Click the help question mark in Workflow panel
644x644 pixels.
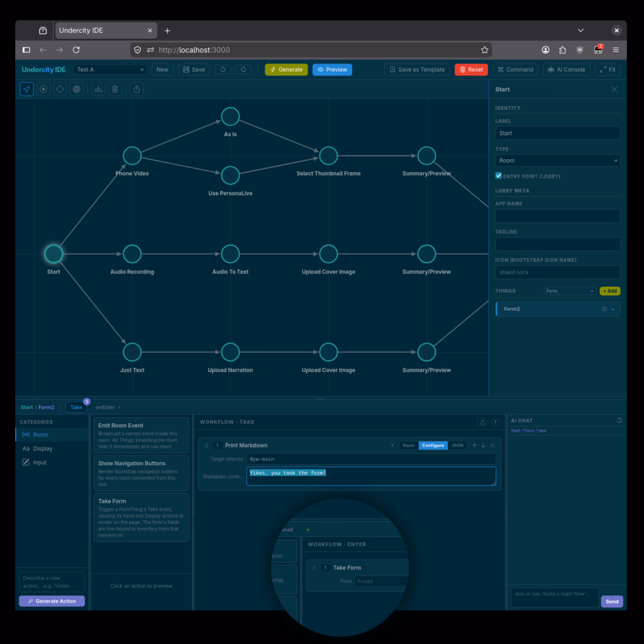coord(496,422)
